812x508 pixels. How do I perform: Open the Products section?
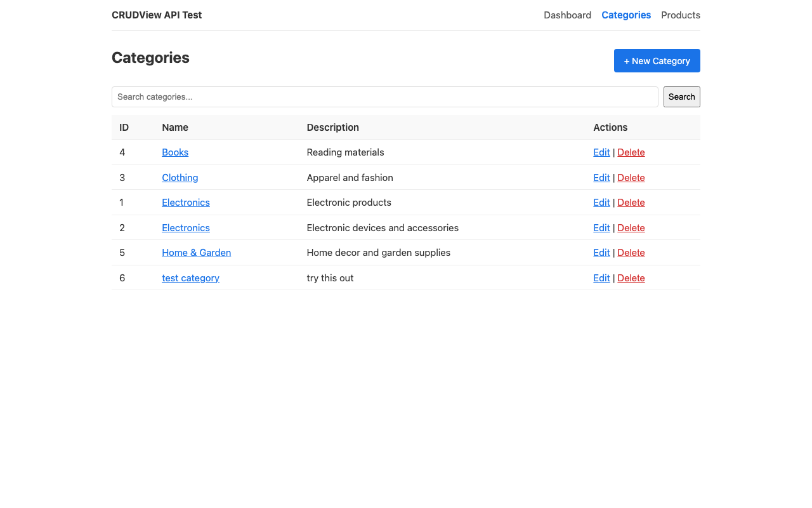coord(681,15)
